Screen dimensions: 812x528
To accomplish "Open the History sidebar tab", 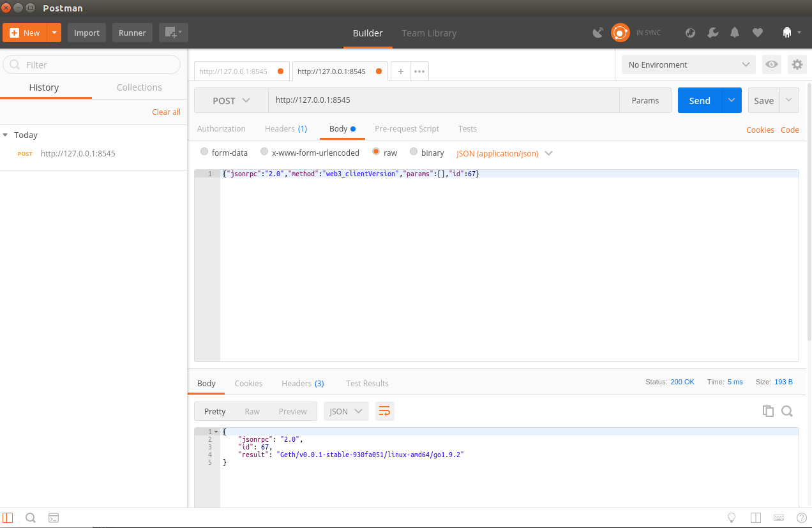I will click(44, 87).
